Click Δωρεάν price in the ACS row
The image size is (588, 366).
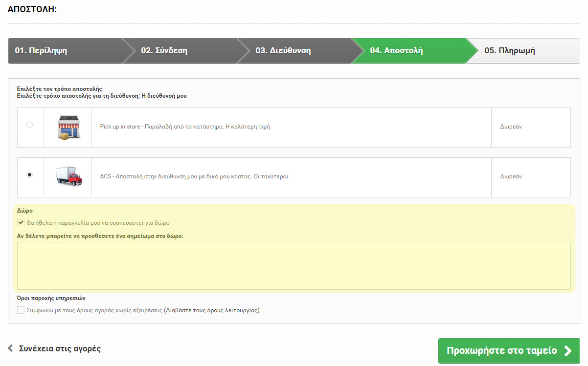pos(511,176)
